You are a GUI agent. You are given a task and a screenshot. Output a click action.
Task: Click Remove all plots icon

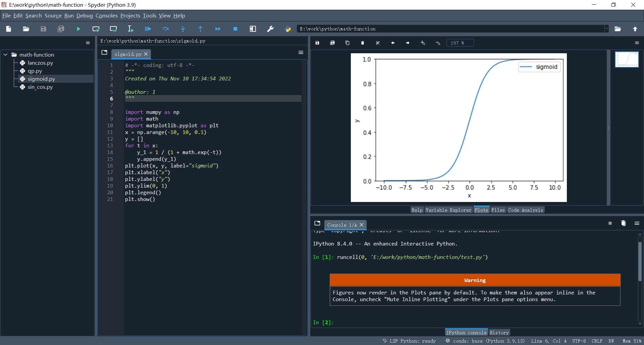tap(378, 43)
